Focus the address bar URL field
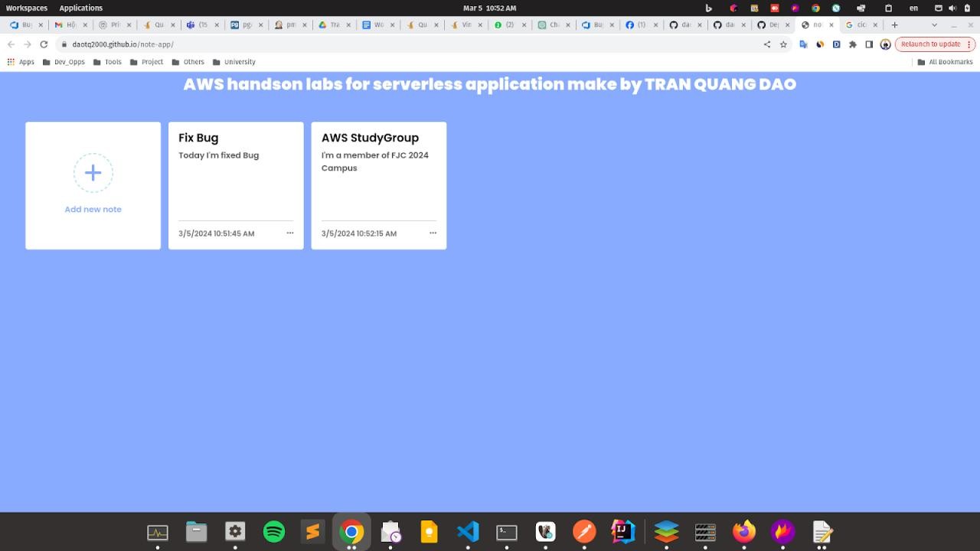Image resolution: width=980 pixels, height=551 pixels. click(x=413, y=44)
